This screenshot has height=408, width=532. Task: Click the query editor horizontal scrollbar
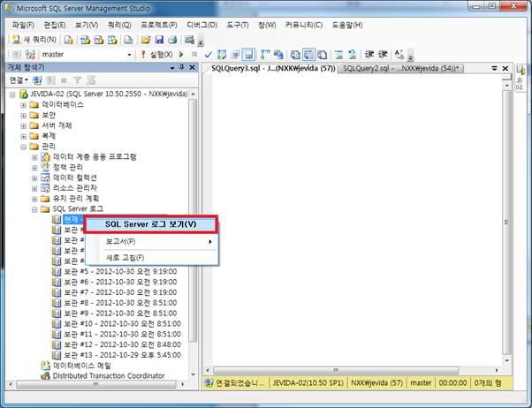(336, 370)
